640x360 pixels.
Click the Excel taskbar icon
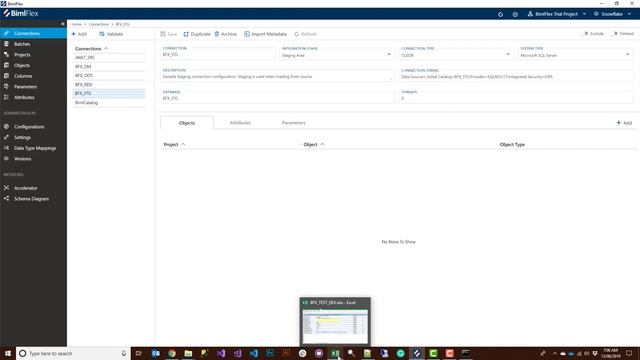tap(335, 353)
